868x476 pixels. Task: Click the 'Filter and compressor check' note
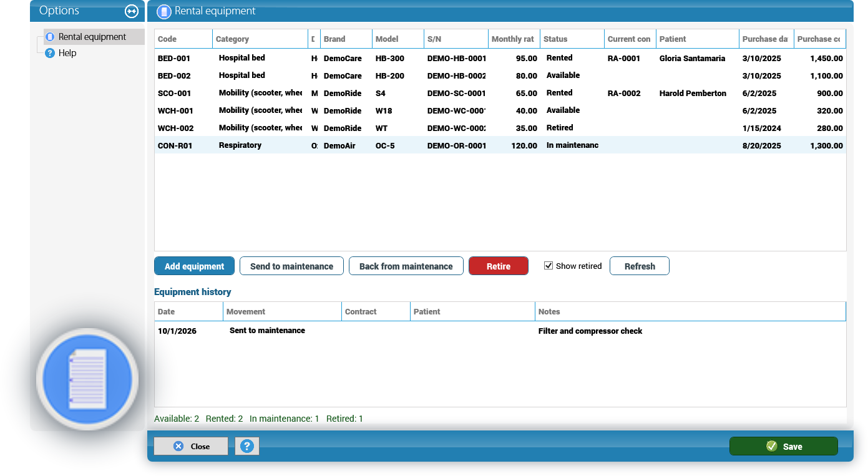click(x=590, y=331)
